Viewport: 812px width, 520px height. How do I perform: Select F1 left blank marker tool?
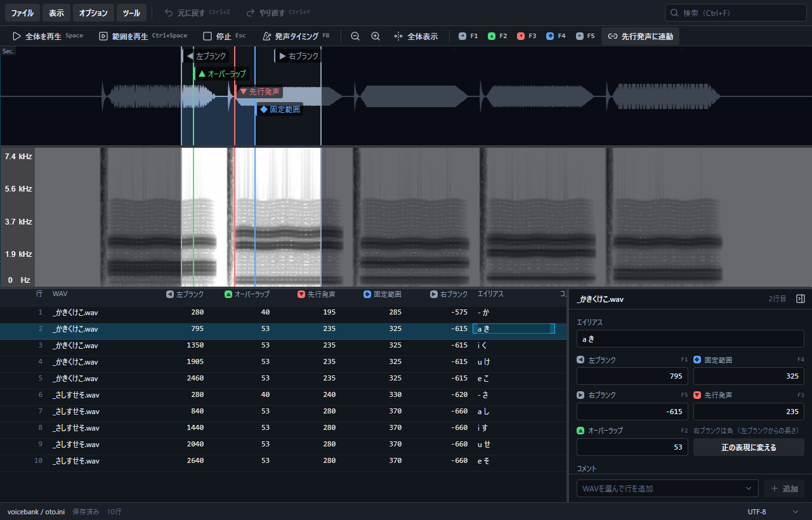coord(468,36)
